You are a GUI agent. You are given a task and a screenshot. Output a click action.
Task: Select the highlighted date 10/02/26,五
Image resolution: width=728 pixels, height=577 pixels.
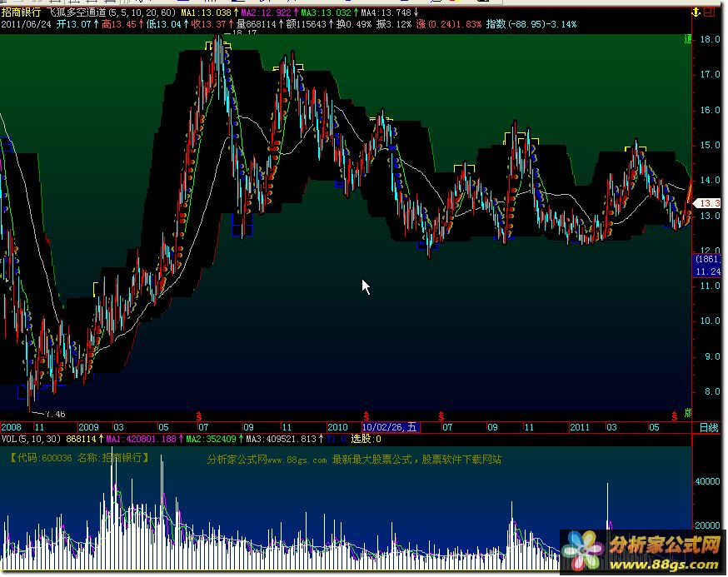tap(391, 427)
